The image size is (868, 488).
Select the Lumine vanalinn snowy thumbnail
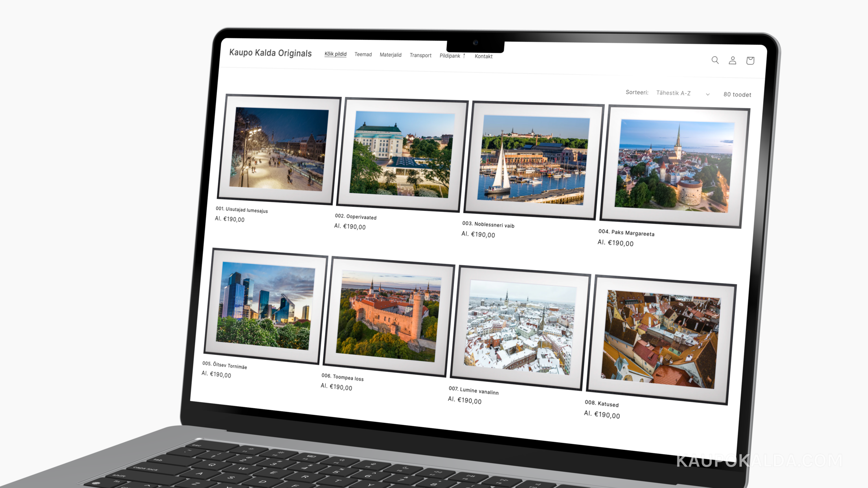[x=520, y=328]
